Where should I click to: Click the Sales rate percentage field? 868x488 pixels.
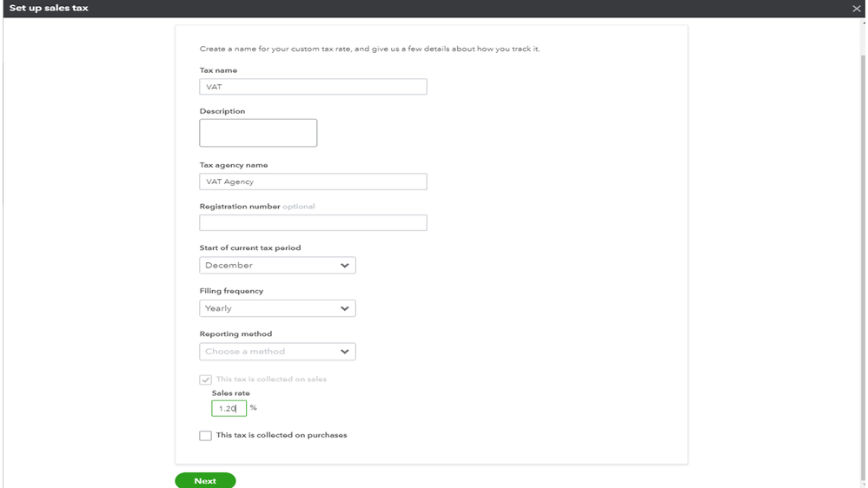(x=229, y=408)
